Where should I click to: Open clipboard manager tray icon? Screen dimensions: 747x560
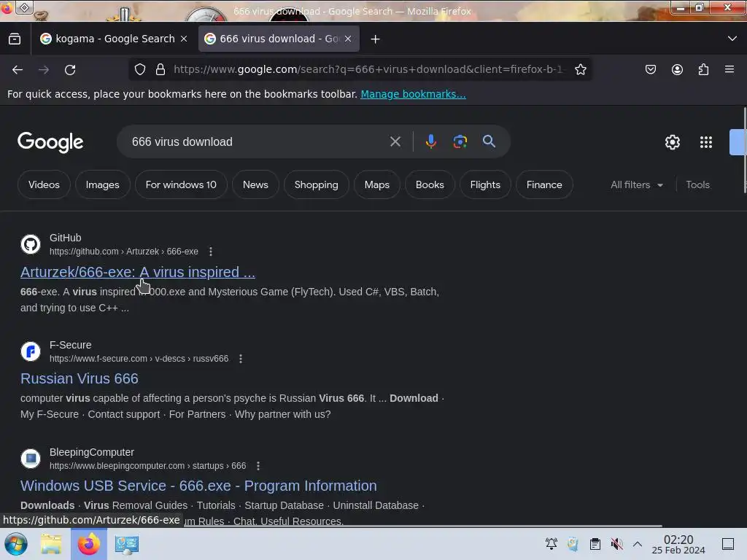click(595, 544)
